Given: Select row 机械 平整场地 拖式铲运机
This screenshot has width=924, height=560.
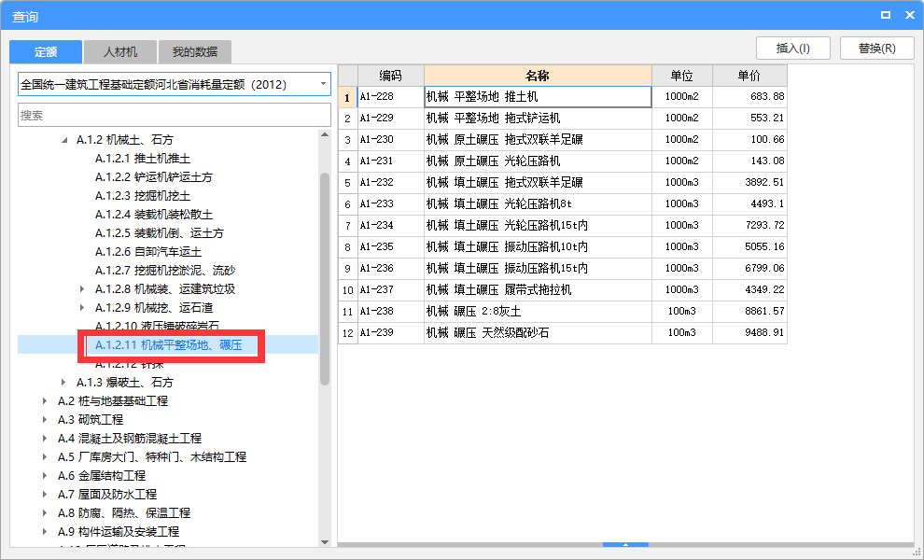Looking at the screenshot, I should [538, 118].
